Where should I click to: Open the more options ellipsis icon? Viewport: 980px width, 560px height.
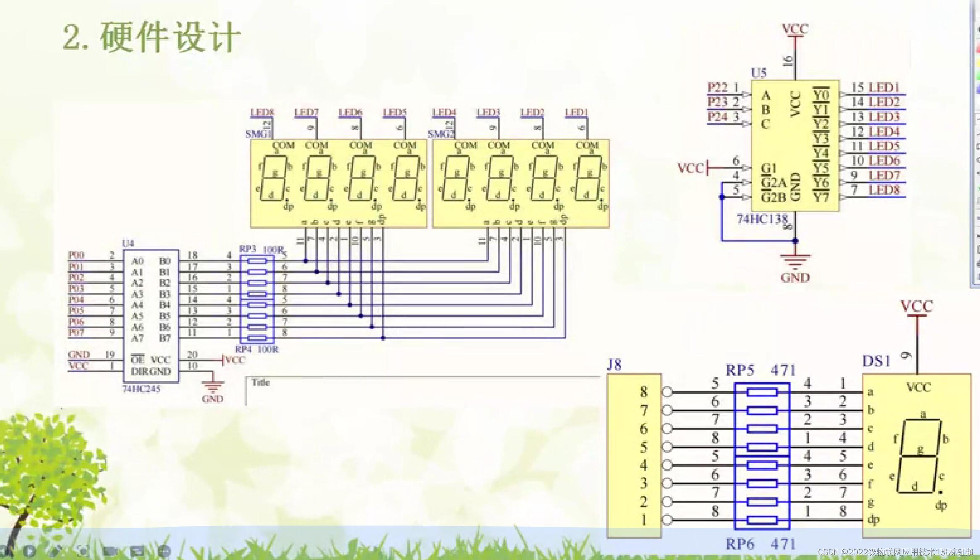(x=164, y=551)
